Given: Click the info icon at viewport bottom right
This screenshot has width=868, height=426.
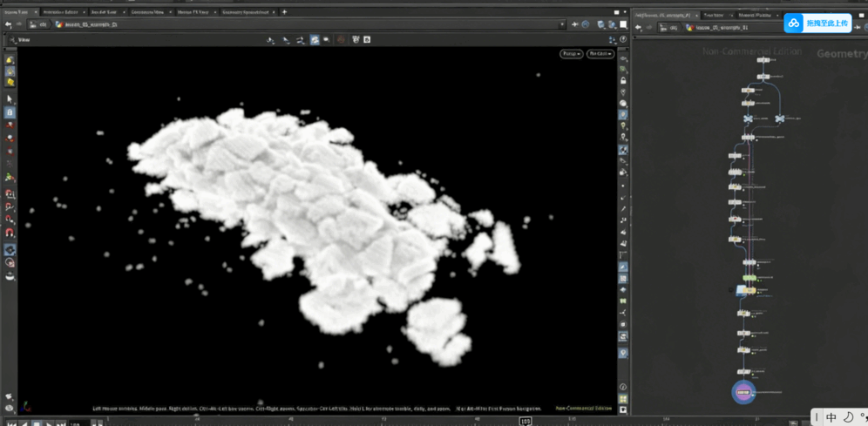Looking at the screenshot, I should pos(623,387).
